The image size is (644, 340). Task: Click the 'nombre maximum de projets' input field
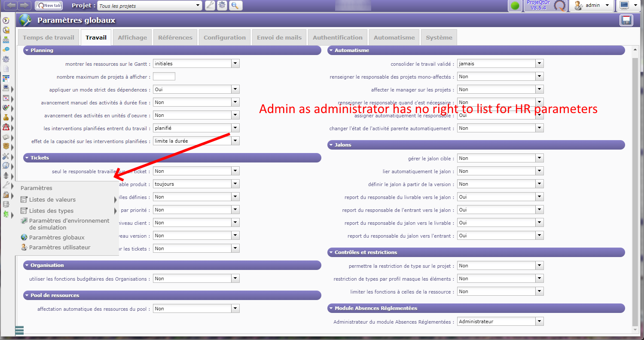(x=164, y=77)
